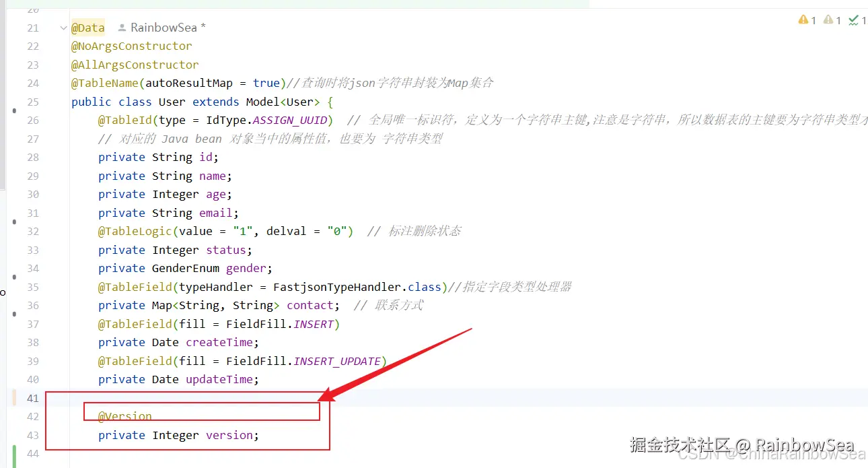Click the @AllArgsConstructor annotation
This screenshot has width=868, height=468.
[x=135, y=65]
